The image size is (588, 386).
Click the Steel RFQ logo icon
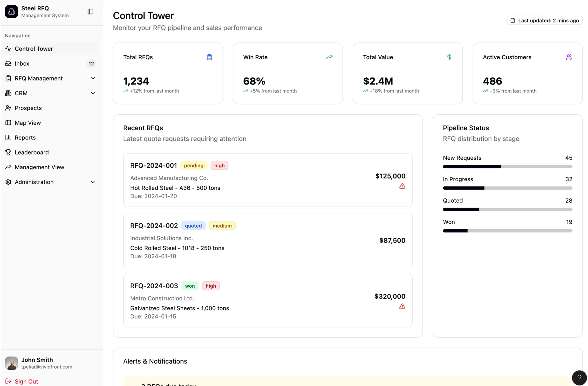[11, 12]
